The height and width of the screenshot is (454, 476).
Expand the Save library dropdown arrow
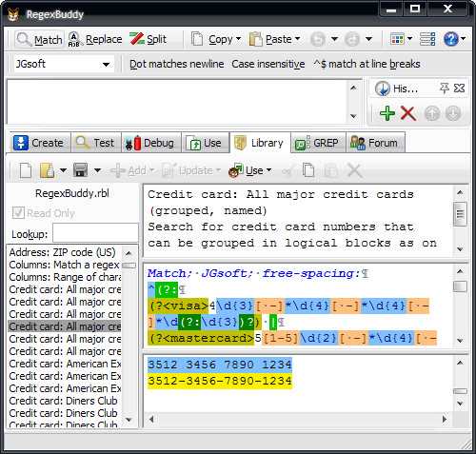click(x=97, y=170)
